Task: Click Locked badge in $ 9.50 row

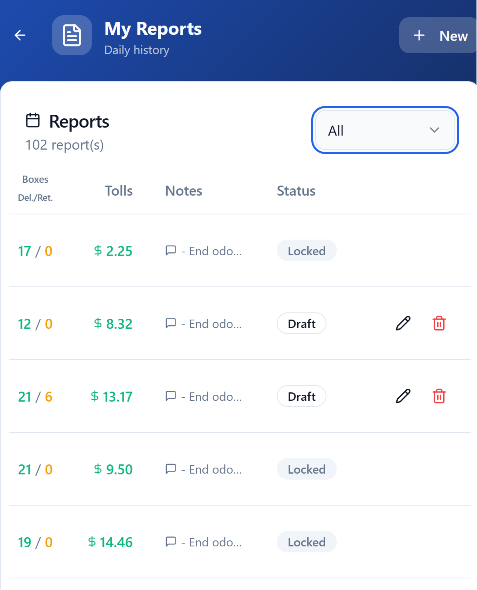Action: 307,469
